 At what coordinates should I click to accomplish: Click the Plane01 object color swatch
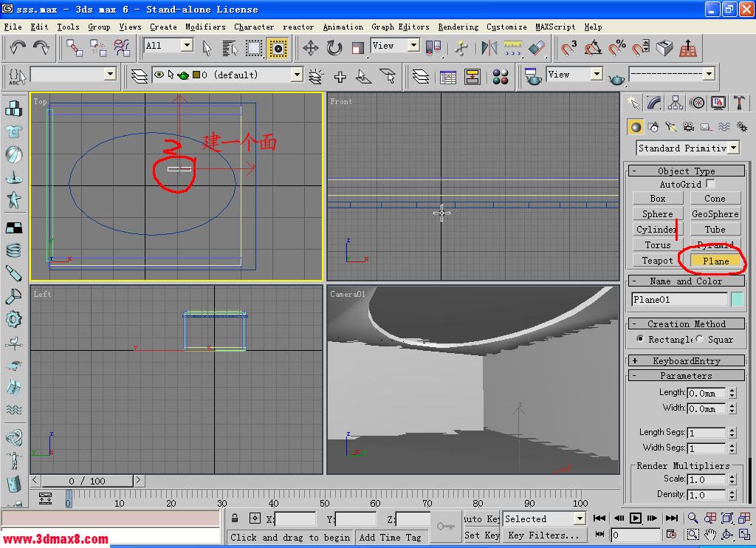(737, 299)
